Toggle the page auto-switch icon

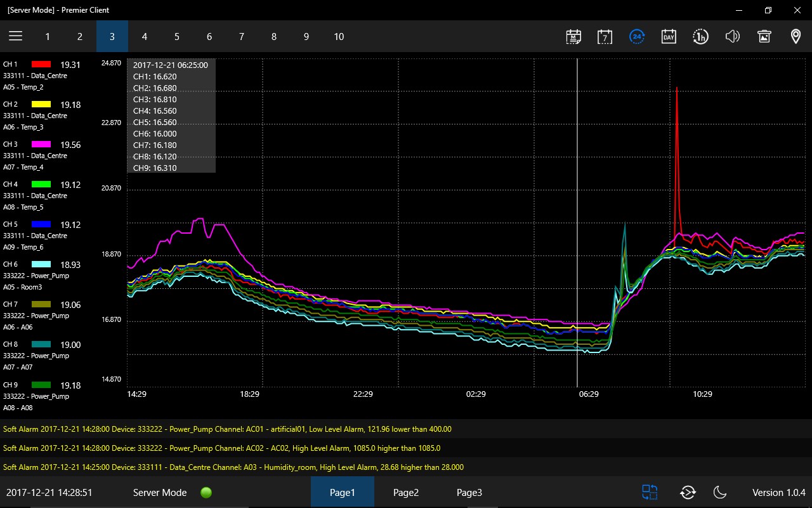(650, 492)
